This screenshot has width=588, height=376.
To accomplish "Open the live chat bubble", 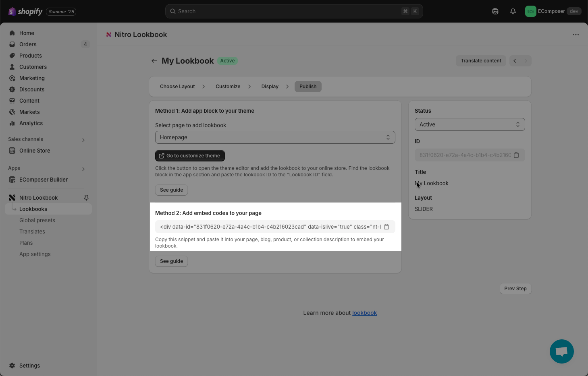I will (x=561, y=351).
